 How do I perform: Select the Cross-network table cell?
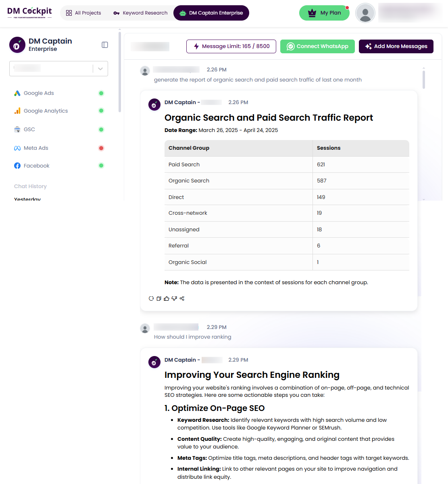[238, 213]
